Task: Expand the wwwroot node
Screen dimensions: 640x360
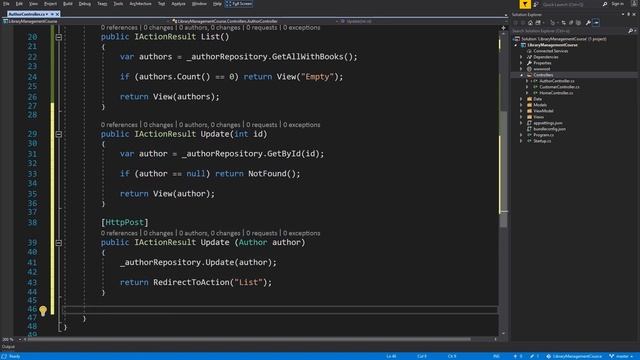Action: click(521, 69)
